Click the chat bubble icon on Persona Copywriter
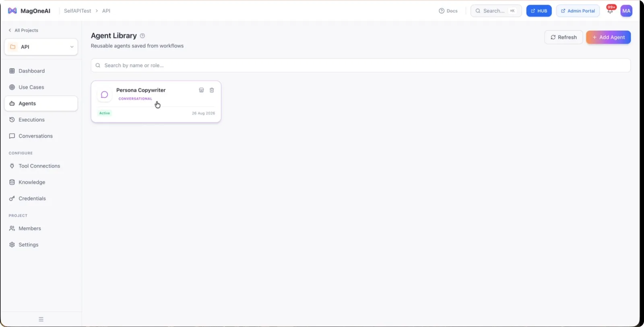Screen dimensions: 644x327 point(105,95)
